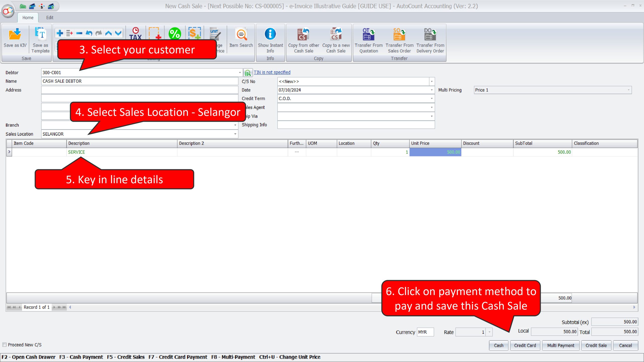
Task: Jump to the first record navigator arrow
Action: [9, 307]
